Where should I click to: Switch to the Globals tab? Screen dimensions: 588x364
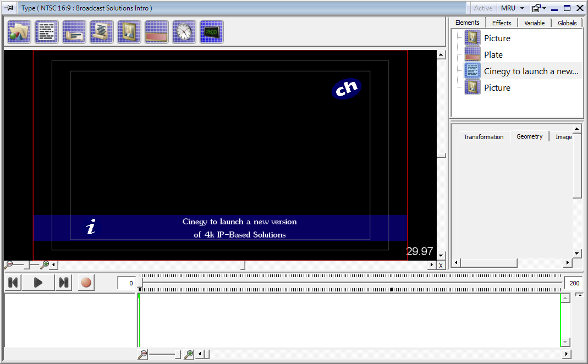[567, 23]
